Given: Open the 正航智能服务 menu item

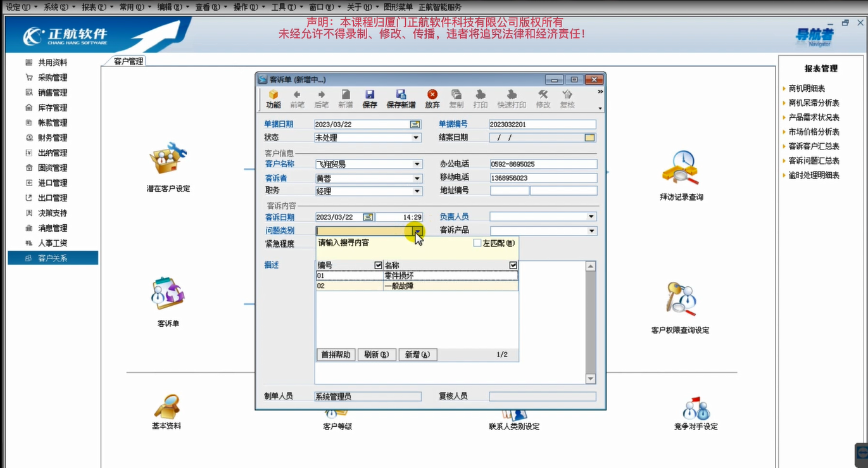Looking at the screenshot, I should pyautogui.click(x=440, y=7).
